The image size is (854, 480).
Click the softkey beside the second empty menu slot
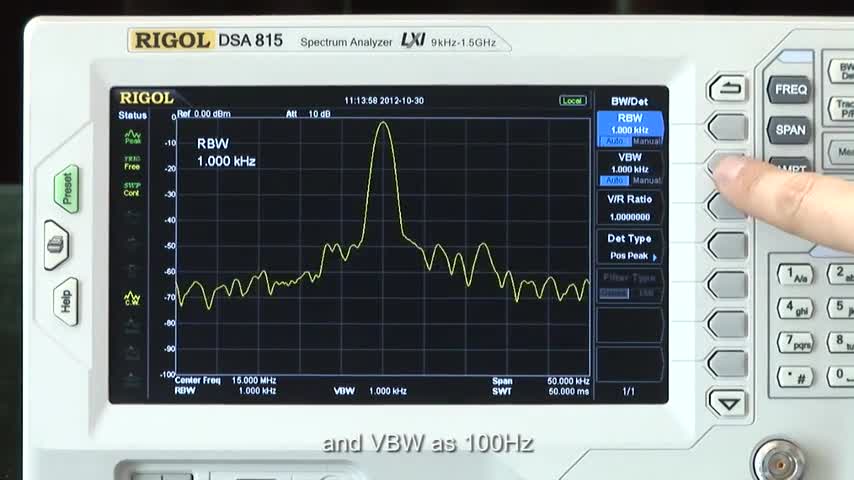tap(727, 363)
